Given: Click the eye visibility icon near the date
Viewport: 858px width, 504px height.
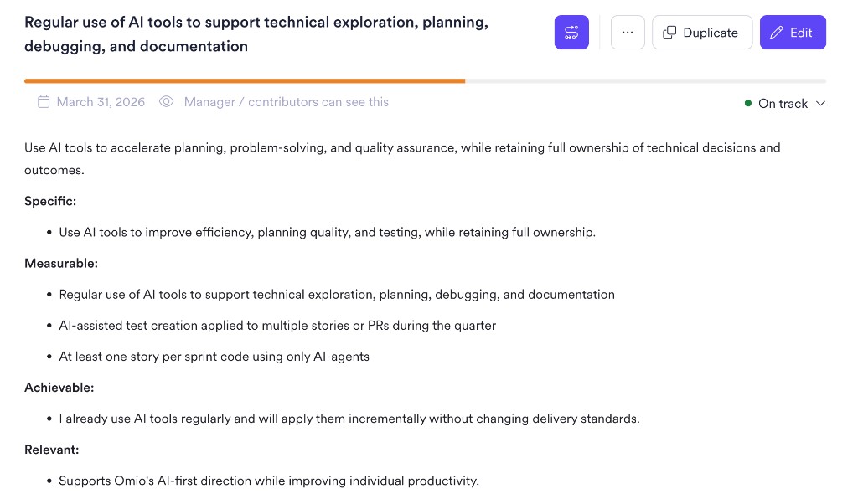Looking at the screenshot, I should tap(166, 101).
